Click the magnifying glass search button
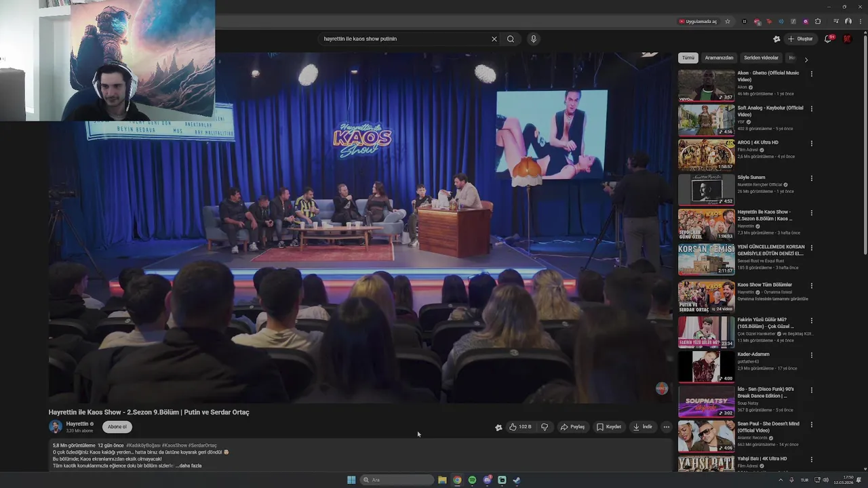Image resolution: width=868 pixels, height=488 pixels. pyautogui.click(x=511, y=39)
